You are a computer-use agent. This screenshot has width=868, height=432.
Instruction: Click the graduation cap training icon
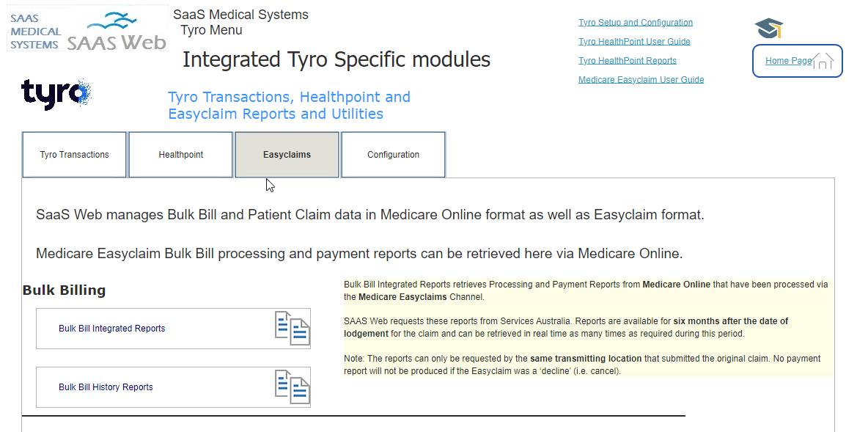[x=768, y=28]
